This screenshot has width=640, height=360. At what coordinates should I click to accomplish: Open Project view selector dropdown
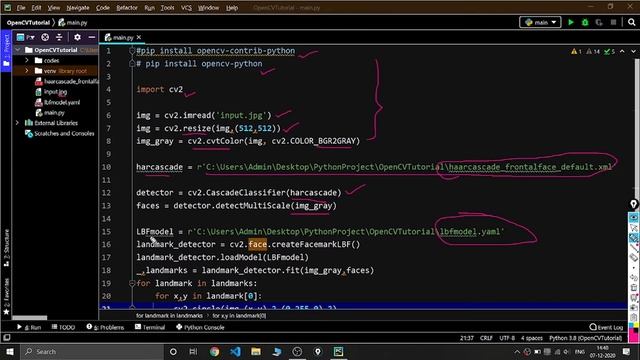[x=25, y=37]
